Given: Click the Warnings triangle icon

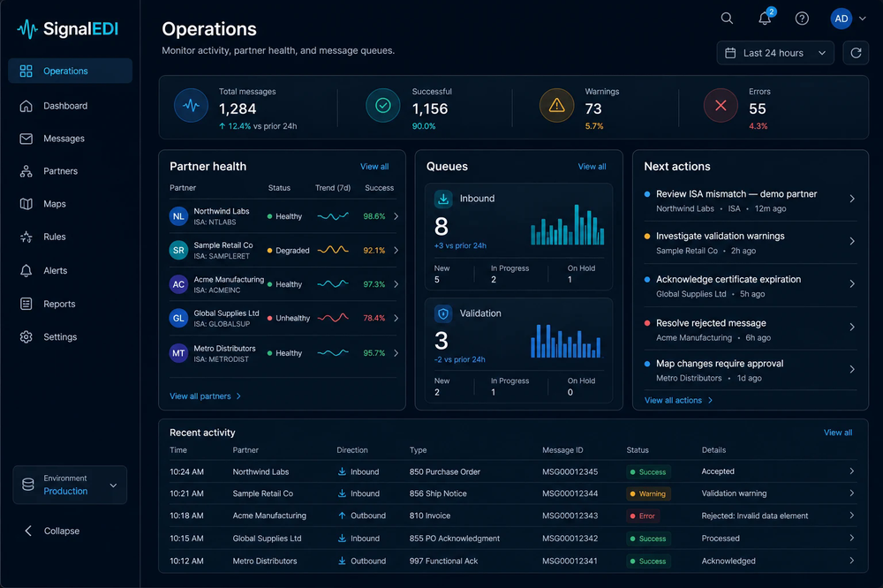Looking at the screenshot, I should pos(556,105).
